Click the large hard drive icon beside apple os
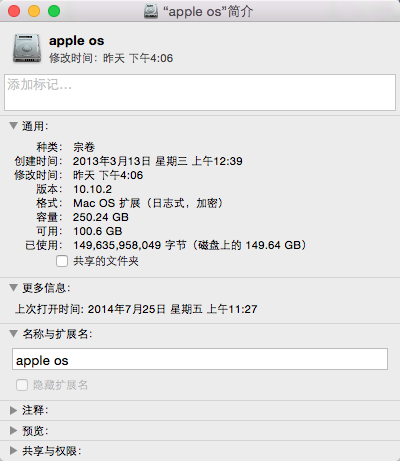The height and width of the screenshot is (461, 400). pyautogui.click(x=27, y=49)
